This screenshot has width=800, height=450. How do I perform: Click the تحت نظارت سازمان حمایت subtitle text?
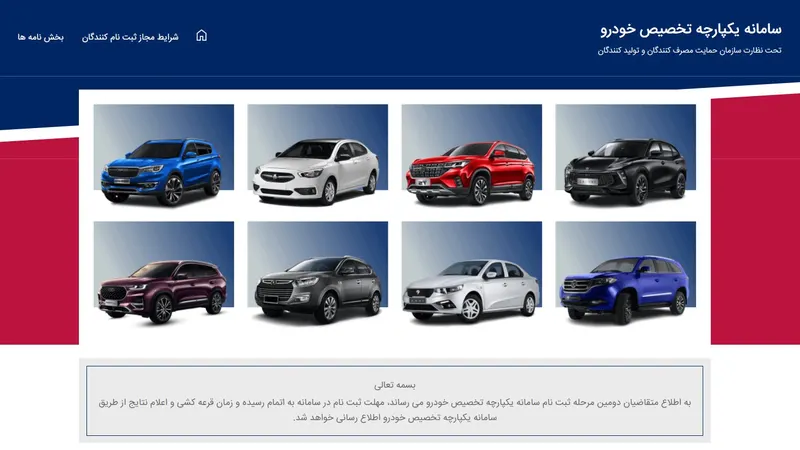(x=689, y=51)
